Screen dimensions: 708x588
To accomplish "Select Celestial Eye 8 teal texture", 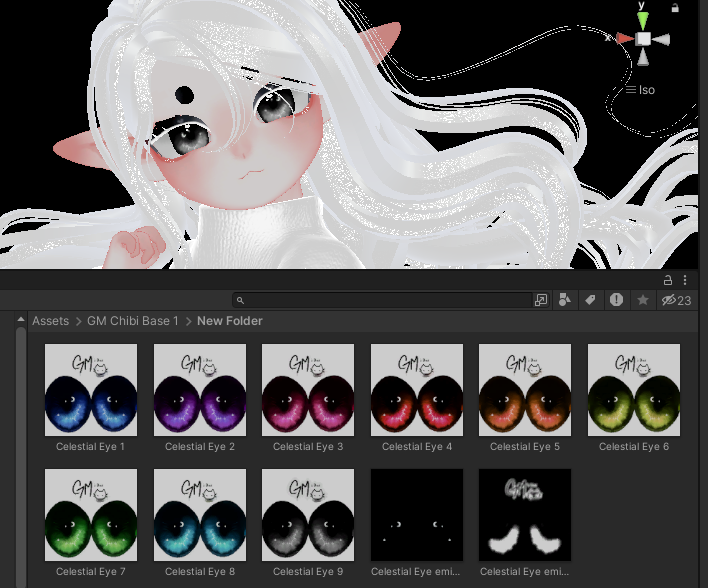I will tap(200, 515).
